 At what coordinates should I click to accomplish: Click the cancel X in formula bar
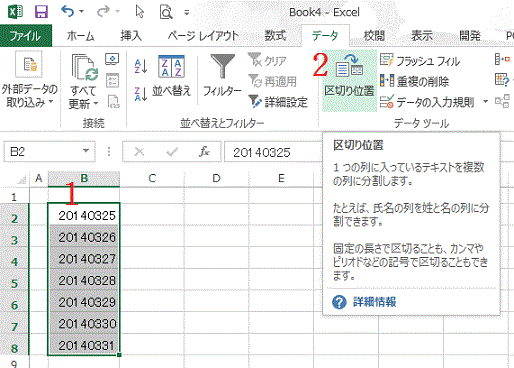coord(139,152)
